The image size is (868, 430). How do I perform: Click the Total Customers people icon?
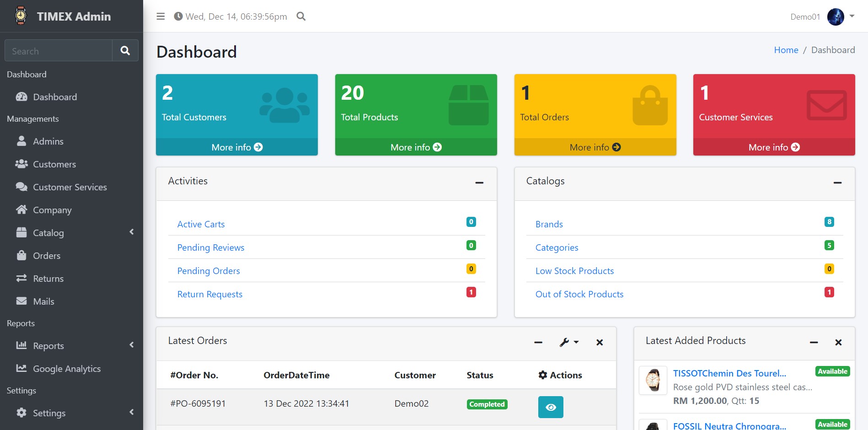tap(284, 105)
